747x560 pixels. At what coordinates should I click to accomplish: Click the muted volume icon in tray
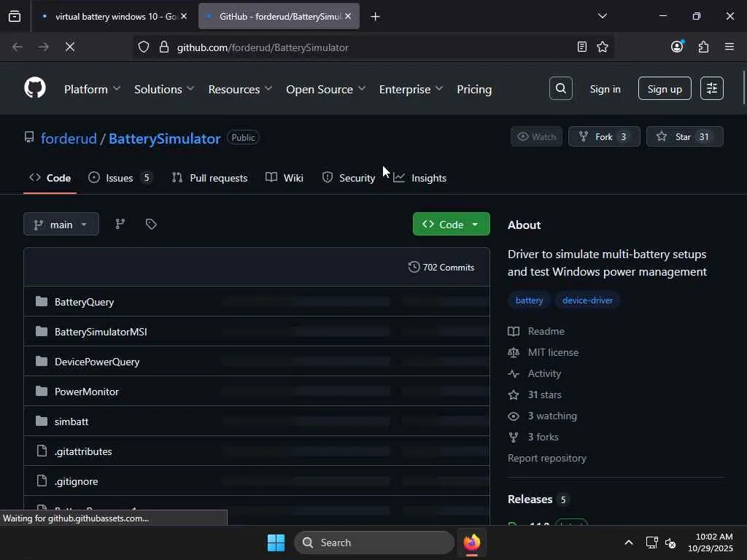(x=670, y=542)
